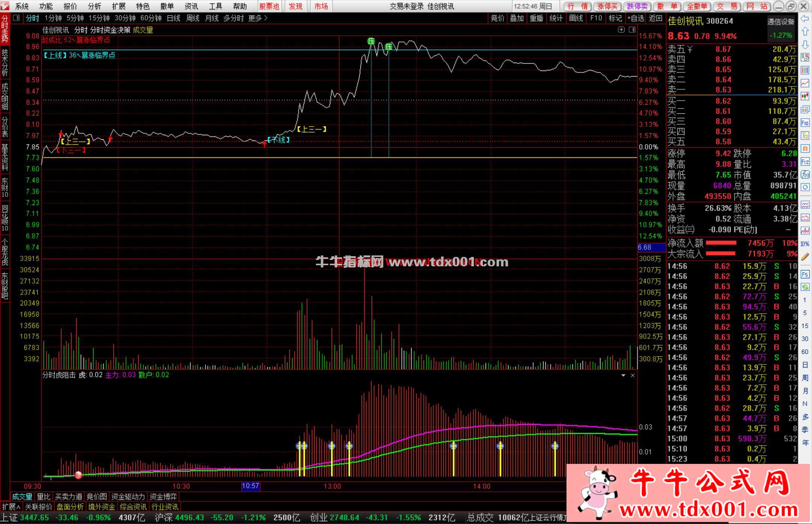This screenshot has width=812, height=524.
Task: Click the up arrow in the right toolbar
Action: (x=804, y=32)
